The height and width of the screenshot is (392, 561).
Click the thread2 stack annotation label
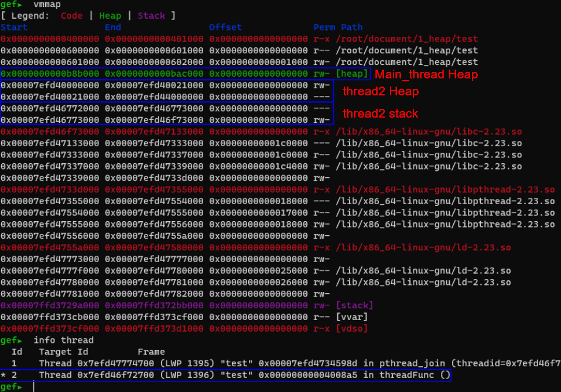coord(381,113)
